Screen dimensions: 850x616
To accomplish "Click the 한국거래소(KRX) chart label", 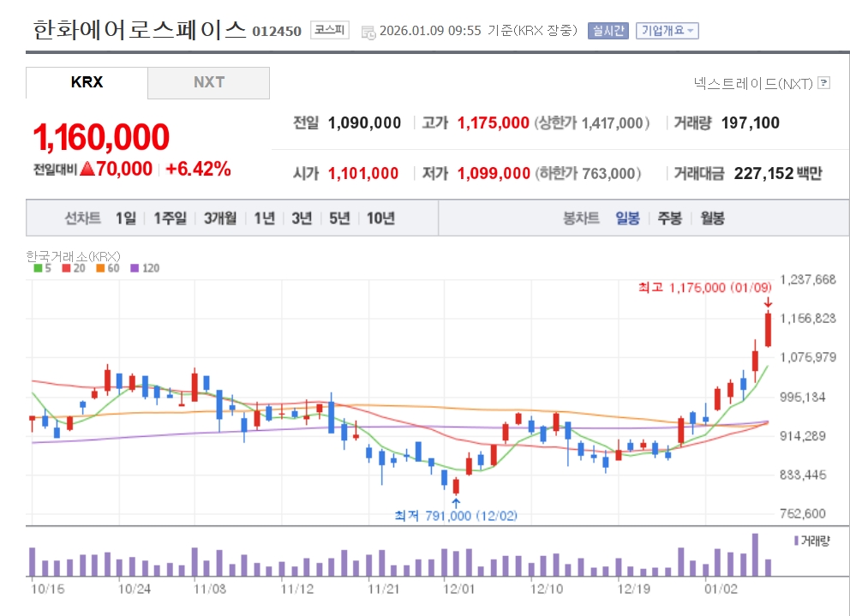I will point(73,256).
